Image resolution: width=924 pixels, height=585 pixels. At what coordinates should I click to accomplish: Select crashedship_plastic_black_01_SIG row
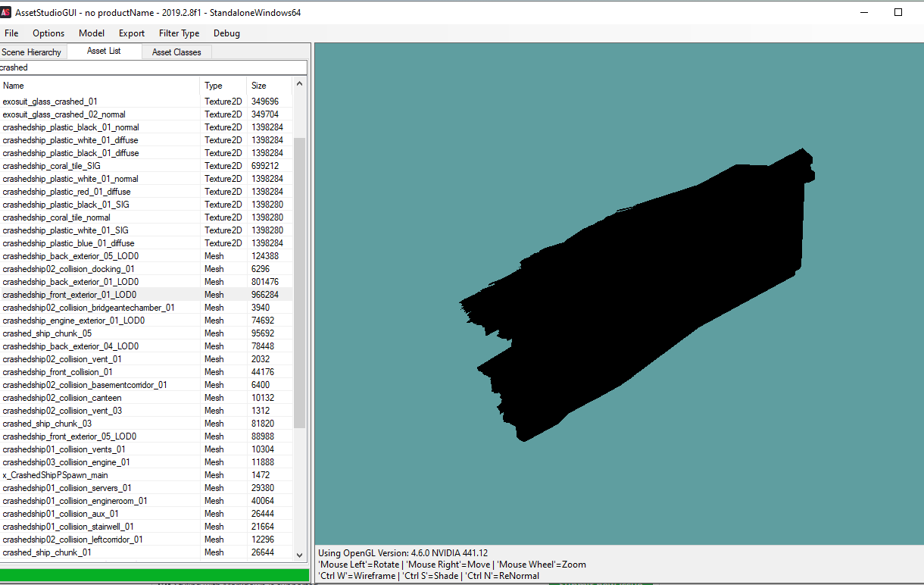(146, 205)
